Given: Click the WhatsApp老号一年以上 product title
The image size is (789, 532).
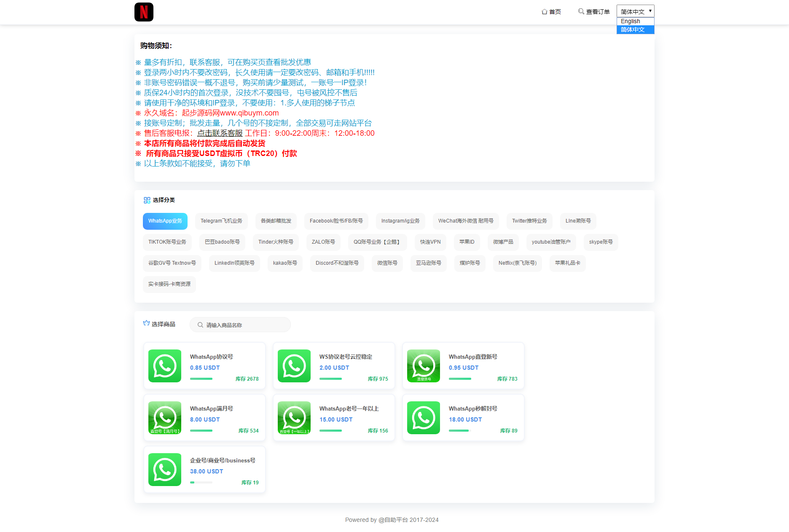Looking at the screenshot, I should (349, 409).
